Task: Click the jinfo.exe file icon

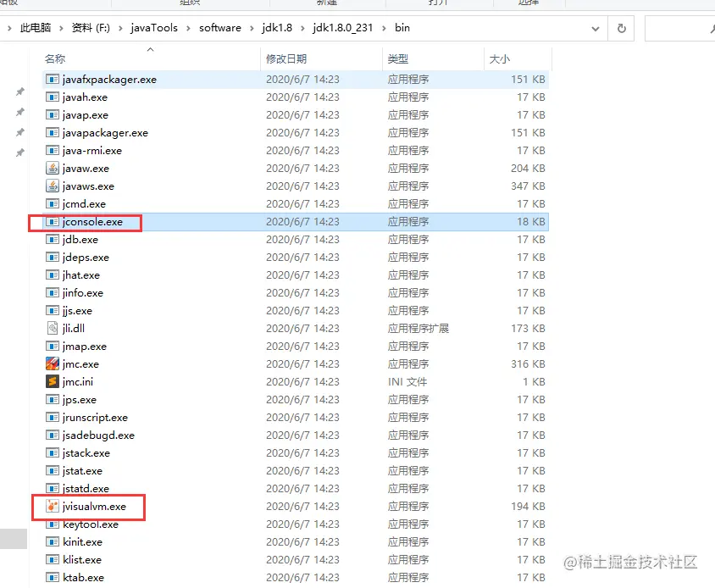Action: [53, 293]
